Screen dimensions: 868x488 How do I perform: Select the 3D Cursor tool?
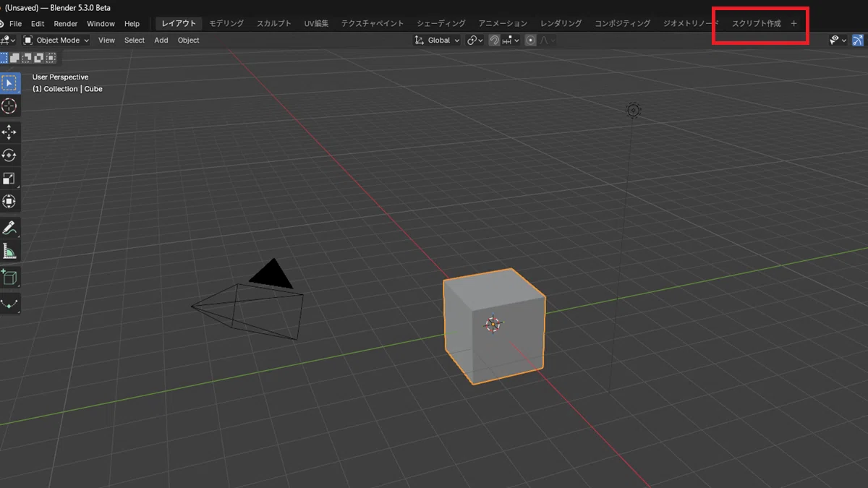pos(9,106)
